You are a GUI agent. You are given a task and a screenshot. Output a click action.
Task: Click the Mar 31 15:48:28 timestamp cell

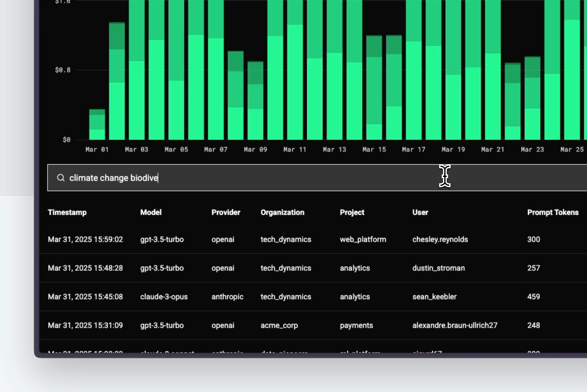85,268
